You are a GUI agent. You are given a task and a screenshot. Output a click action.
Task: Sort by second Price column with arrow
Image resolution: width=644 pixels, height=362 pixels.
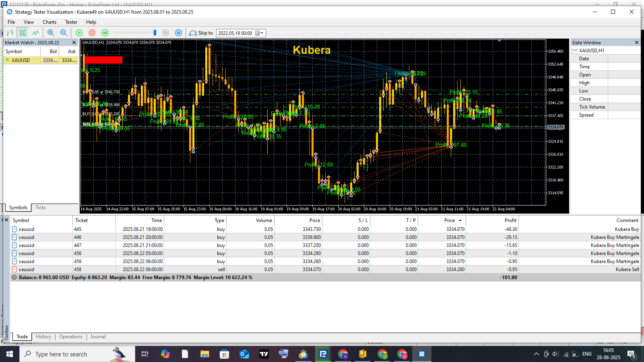442,220
